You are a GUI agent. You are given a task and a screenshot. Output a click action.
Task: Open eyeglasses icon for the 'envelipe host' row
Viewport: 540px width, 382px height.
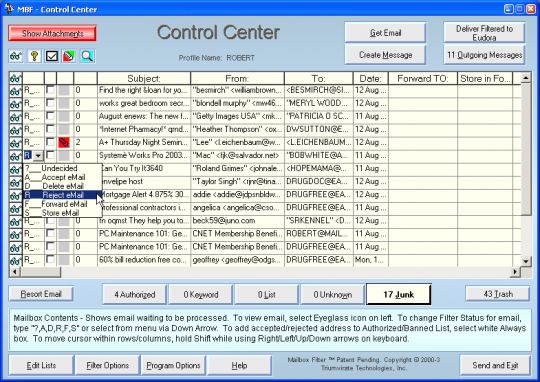coord(16,183)
